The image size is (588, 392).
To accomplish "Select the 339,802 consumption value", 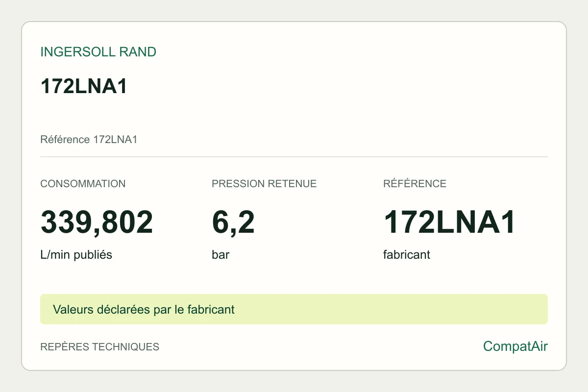I will click(97, 222).
